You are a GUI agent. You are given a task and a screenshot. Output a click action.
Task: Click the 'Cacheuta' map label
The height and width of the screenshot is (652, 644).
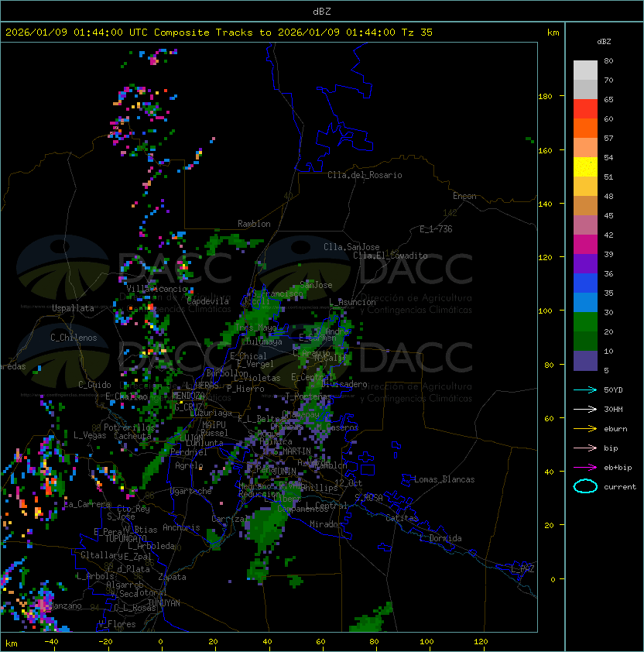(132, 436)
